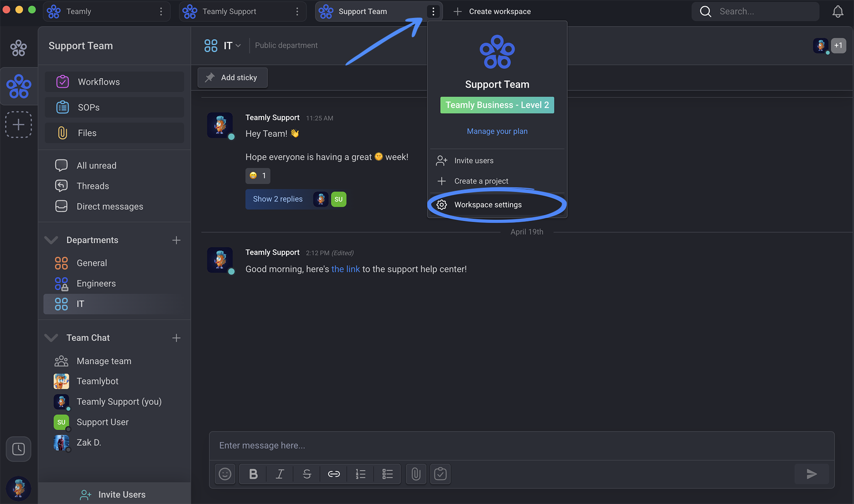The width and height of the screenshot is (854, 504).
Task: Open 'the link' to the help center
Action: click(345, 269)
